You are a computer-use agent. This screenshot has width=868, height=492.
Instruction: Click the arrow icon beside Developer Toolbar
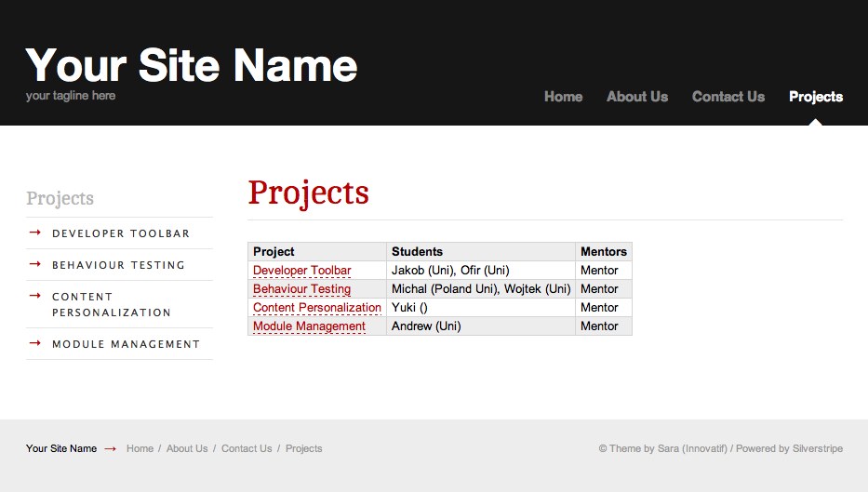click(35, 233)
